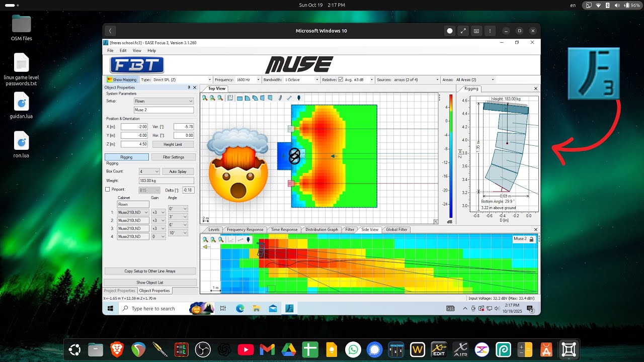Viewport: 644px width, 362px height.
Task: Select rectangular audience area tool in Top View
Action: coord(239,99)
